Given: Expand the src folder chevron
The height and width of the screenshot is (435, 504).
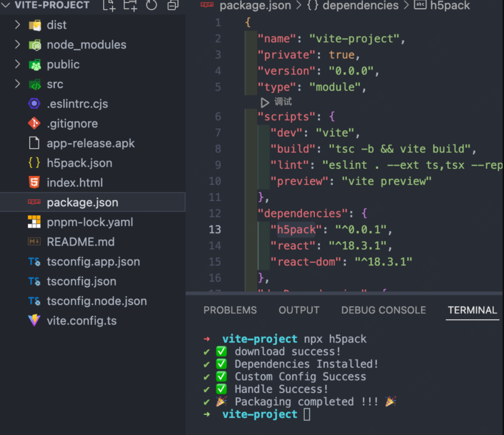Looking at the screenshot, I should [17, 84].
